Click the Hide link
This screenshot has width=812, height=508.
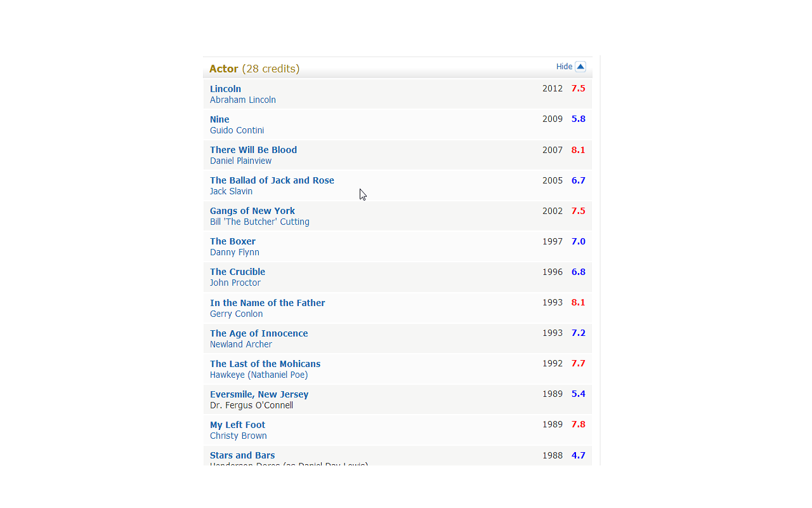tap(563, 66)
